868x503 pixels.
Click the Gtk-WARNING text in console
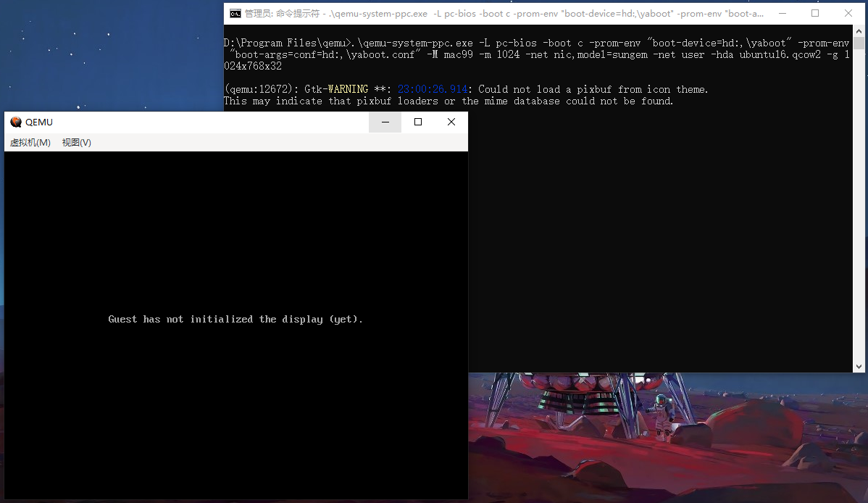336,89
